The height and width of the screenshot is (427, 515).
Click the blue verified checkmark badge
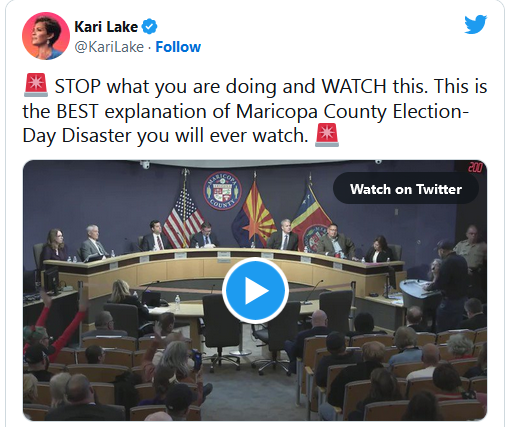(150, 27)
